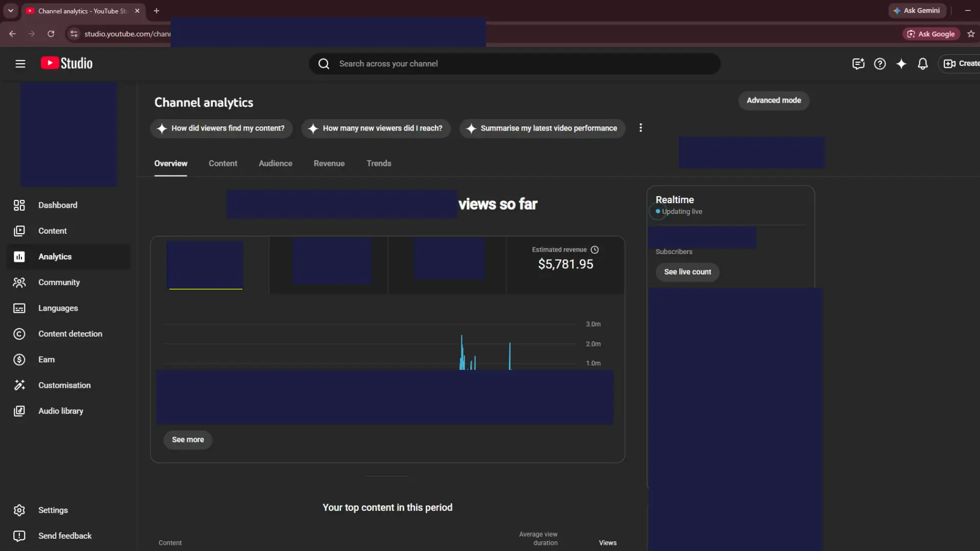Open the hamburger navigation menu
The height and width of the screenshot is (551, 980).
(x=20, y=64)
